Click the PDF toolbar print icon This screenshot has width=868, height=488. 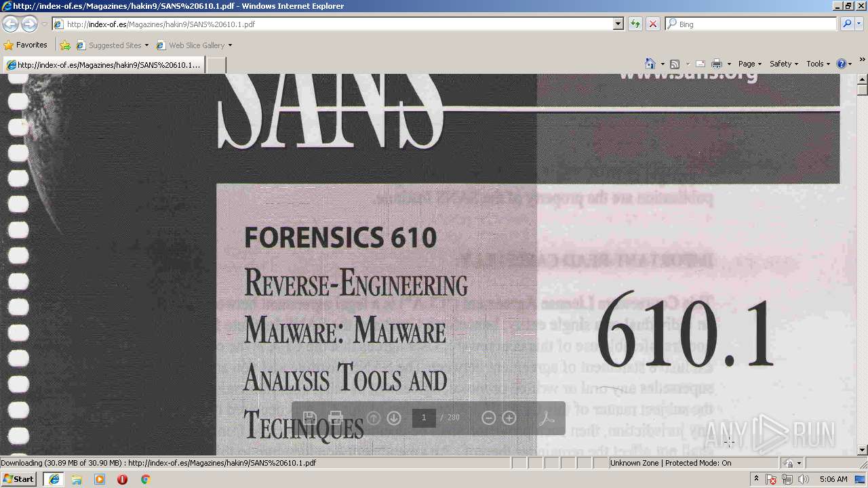tap(335, 418)
